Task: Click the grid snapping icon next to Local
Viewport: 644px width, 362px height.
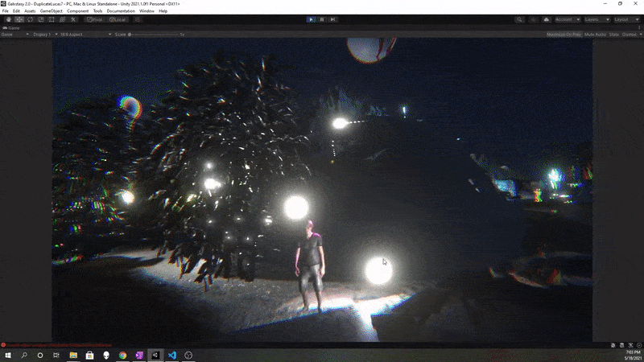Action: pyautogui.click(x=138, y=19)
